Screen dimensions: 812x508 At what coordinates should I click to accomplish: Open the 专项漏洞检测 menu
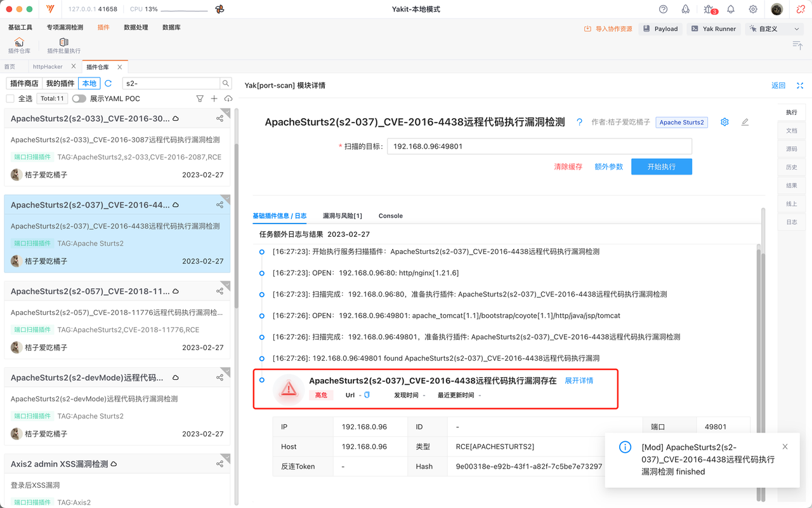pos(65,27)
